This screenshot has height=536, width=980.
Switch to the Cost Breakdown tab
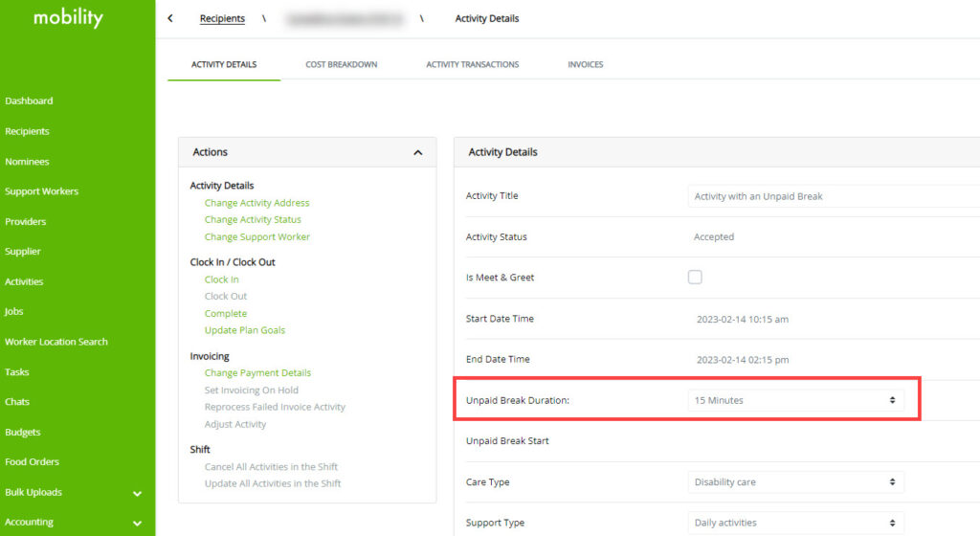click(341, 64)
